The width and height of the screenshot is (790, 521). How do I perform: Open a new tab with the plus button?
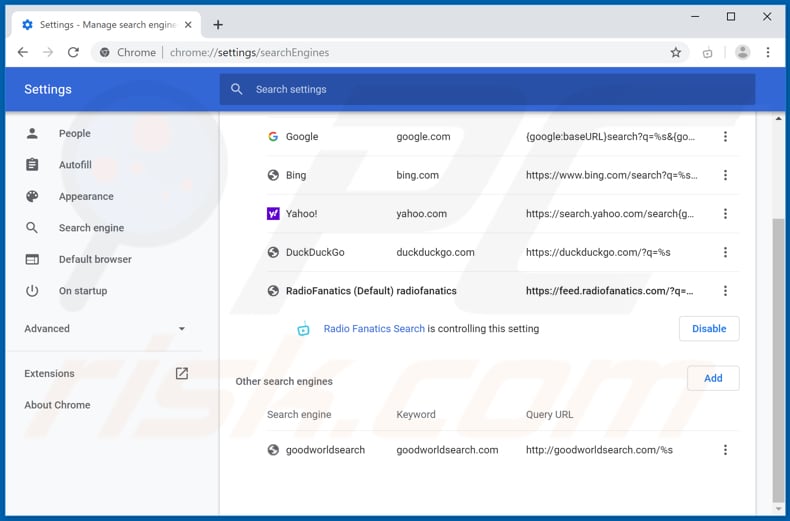coord(218,25)
